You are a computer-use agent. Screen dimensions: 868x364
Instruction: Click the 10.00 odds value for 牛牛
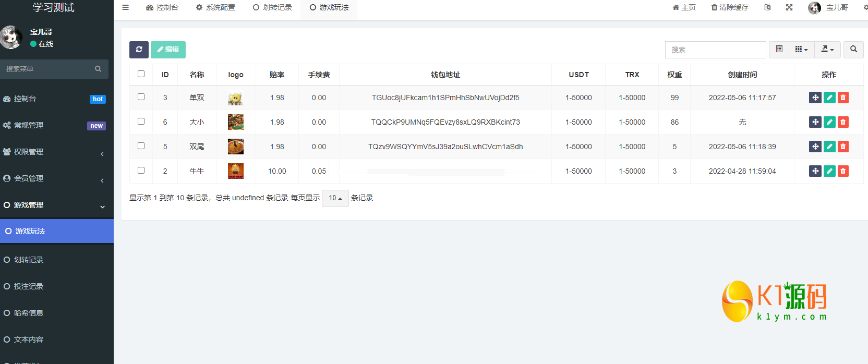coord(277,171)
